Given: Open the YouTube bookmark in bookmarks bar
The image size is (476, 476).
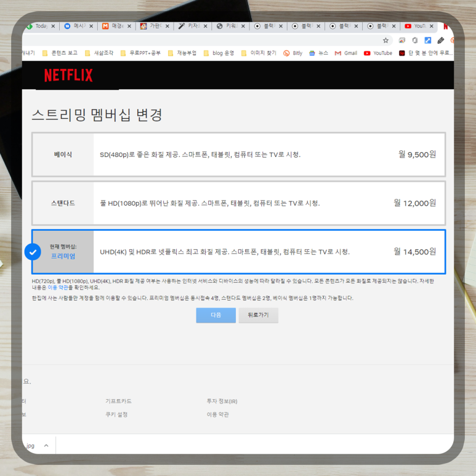Looking at the screenshot, I should (x=378, y=53).
